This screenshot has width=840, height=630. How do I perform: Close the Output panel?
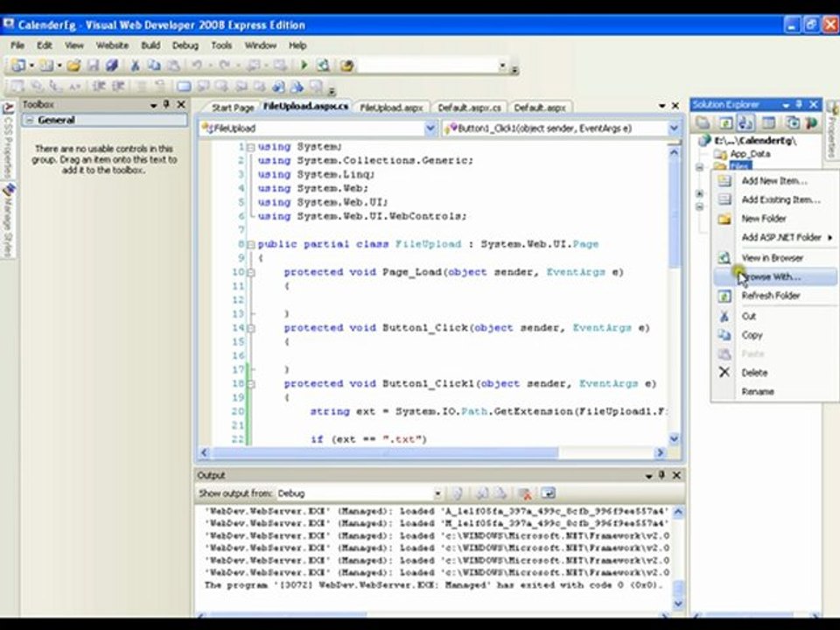click(676, 475)
